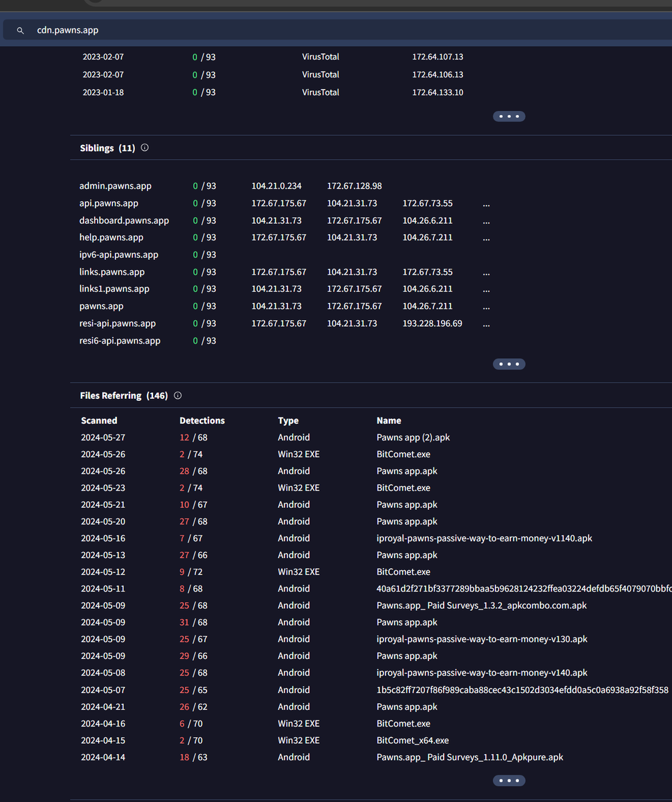This screenshot has height=802, width=672.
Task: Open the Siblings info icon
Action: tap(145, 148)
